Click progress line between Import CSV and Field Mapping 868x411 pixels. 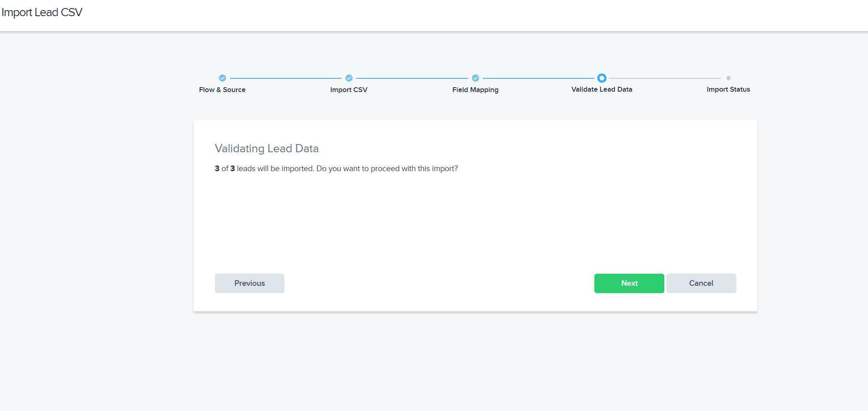click(412, 78)
